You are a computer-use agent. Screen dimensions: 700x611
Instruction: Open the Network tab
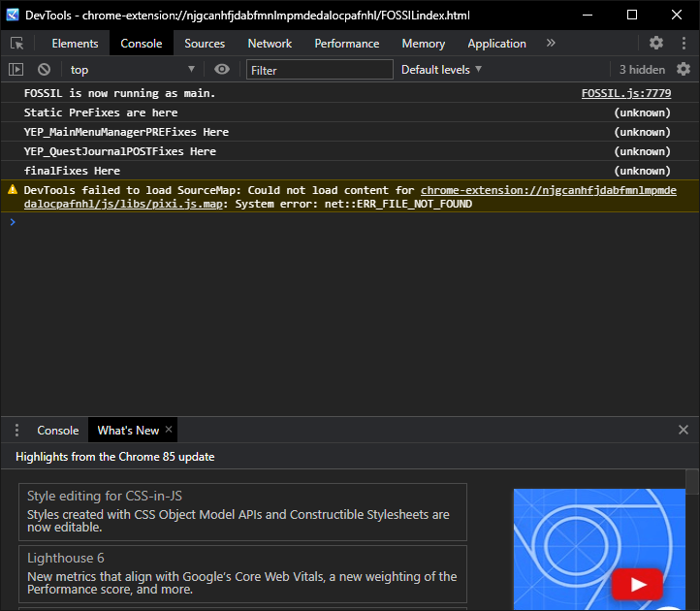[270, 44]
